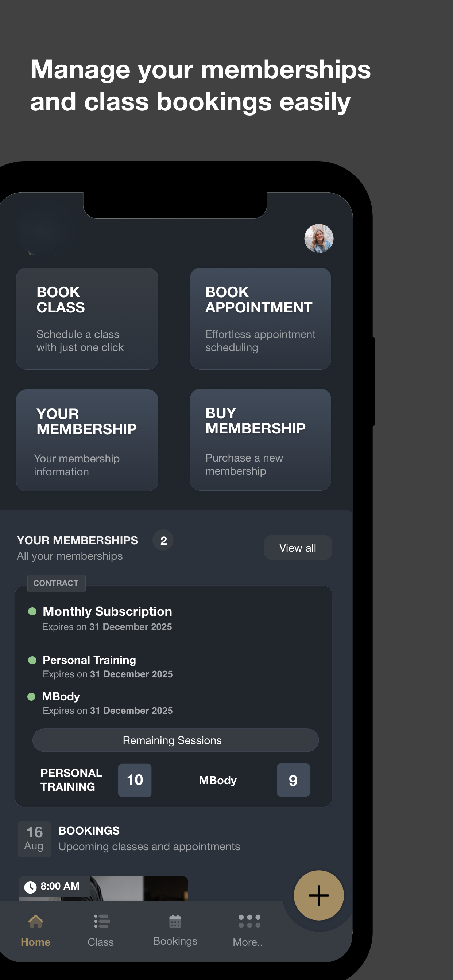
Task: Tap the 16 Aug date badge
Action: point(34,839)
